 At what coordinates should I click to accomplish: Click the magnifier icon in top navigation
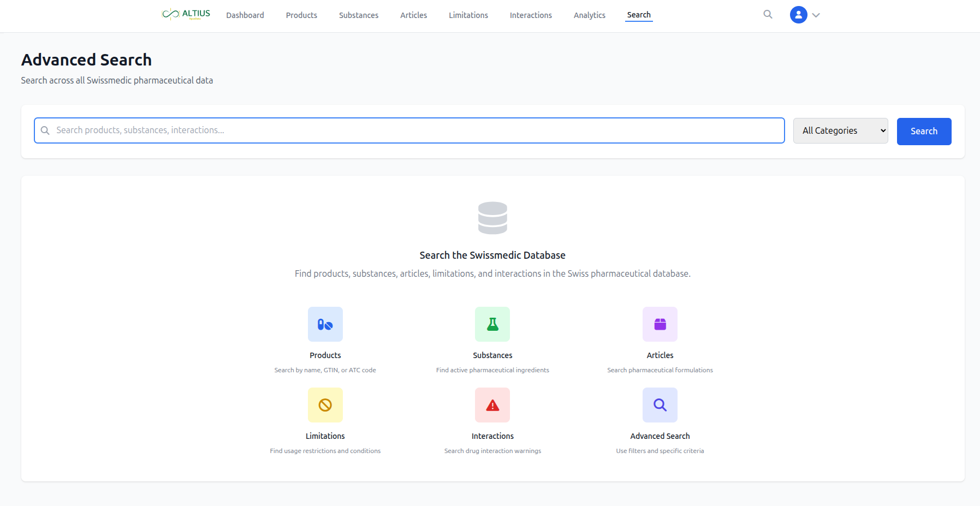(768, 15)
